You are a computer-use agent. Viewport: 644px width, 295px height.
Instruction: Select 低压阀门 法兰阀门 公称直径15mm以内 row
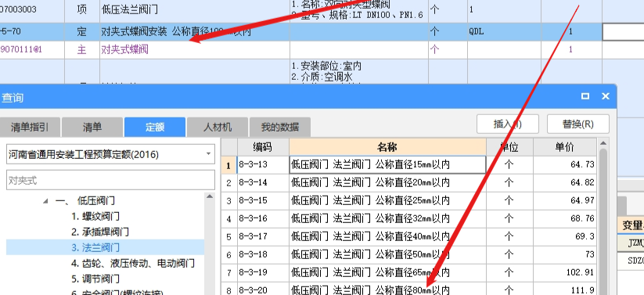pos(387,165)
